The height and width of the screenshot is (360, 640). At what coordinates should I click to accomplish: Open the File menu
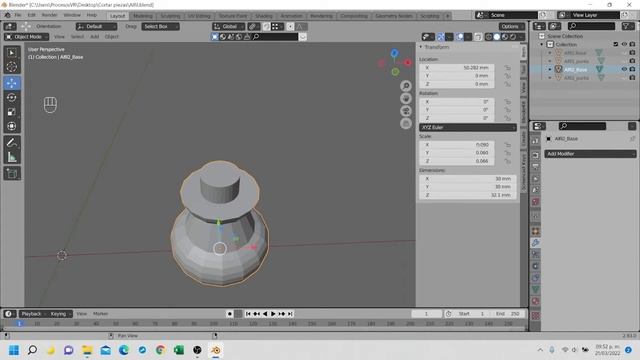pos(18,15)
